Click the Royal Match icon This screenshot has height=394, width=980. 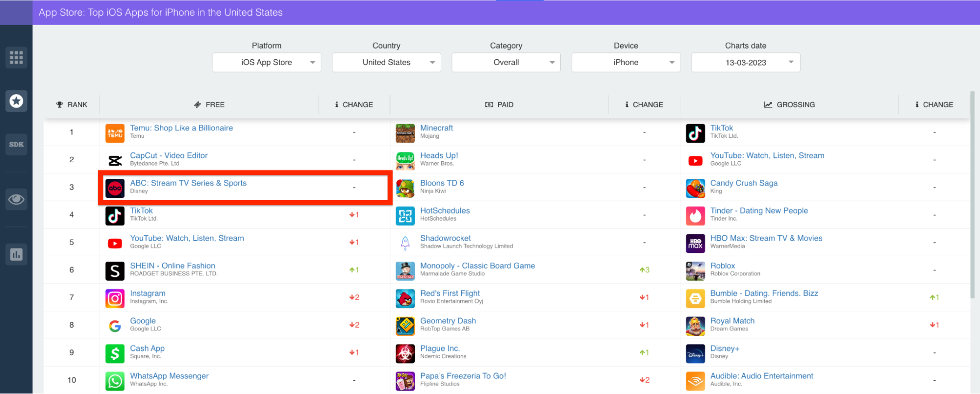(695, 326)
